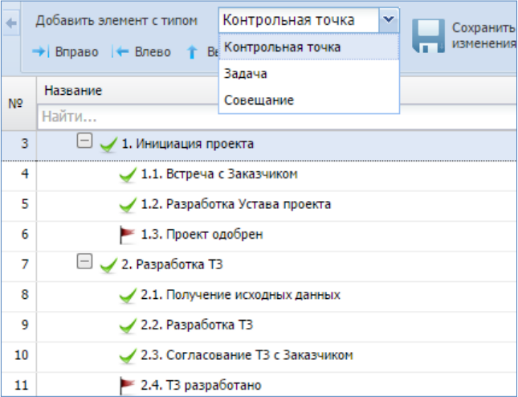
Task: Click row number 5 cell
Action: (x=19, y=206)
